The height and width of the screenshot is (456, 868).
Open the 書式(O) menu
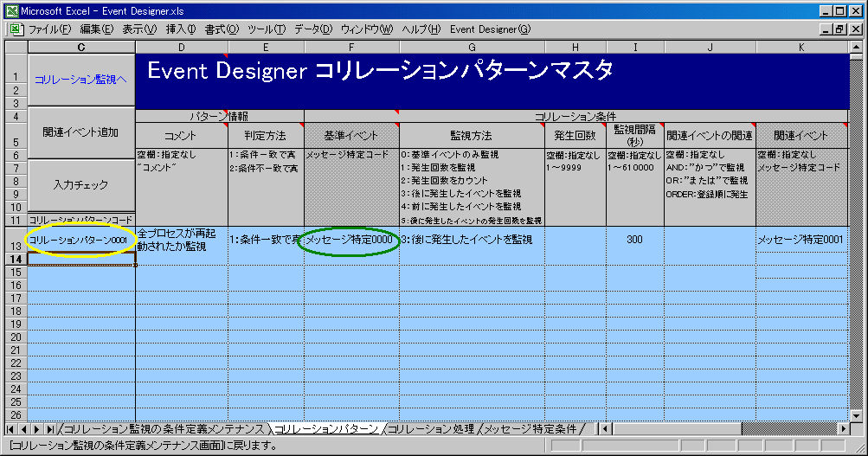(222, 29)
